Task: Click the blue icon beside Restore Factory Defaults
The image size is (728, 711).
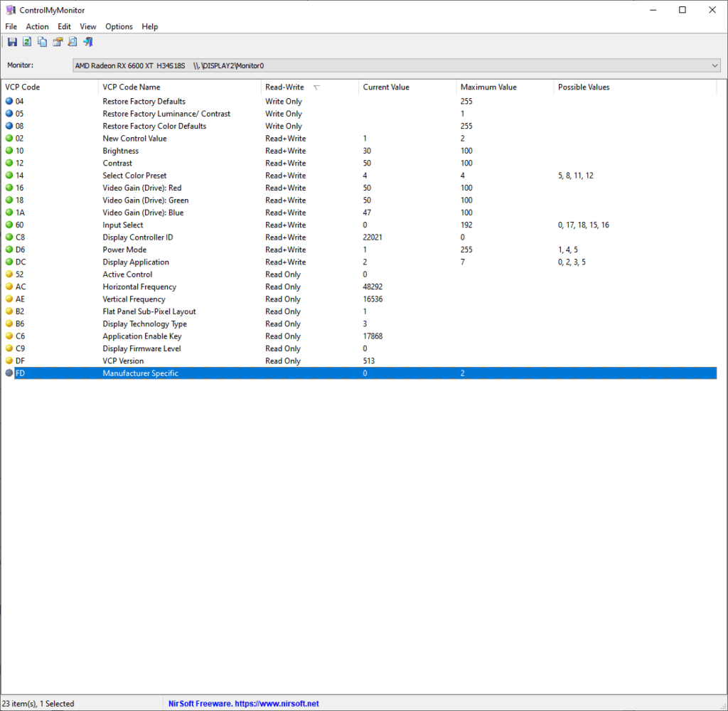Action: [8, 101]
